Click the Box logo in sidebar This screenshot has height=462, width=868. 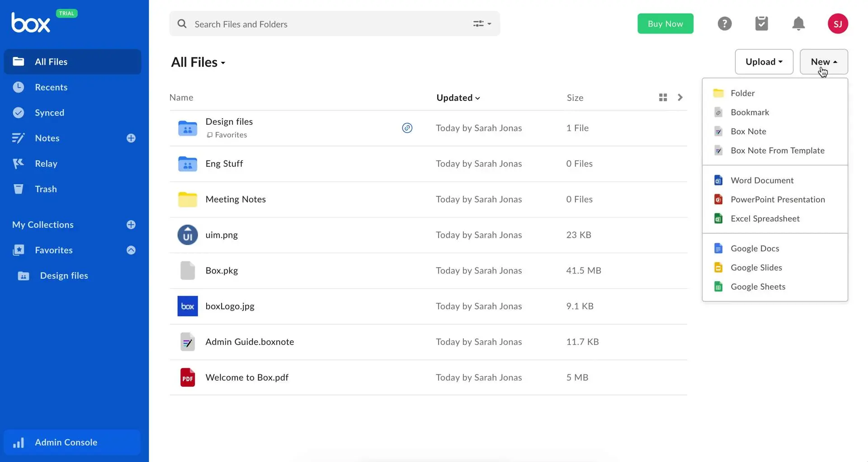[31, 23]
